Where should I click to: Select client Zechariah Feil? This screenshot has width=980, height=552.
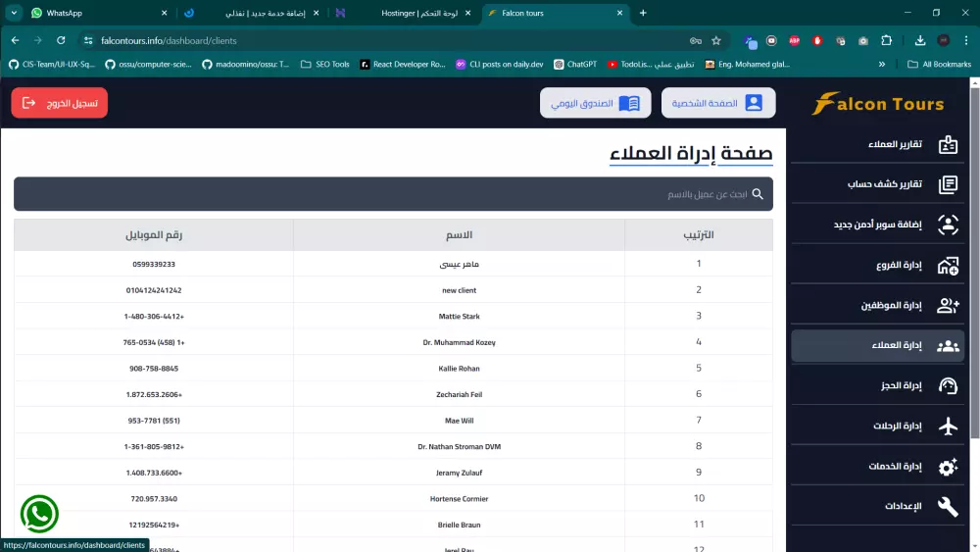click(459, 394)
